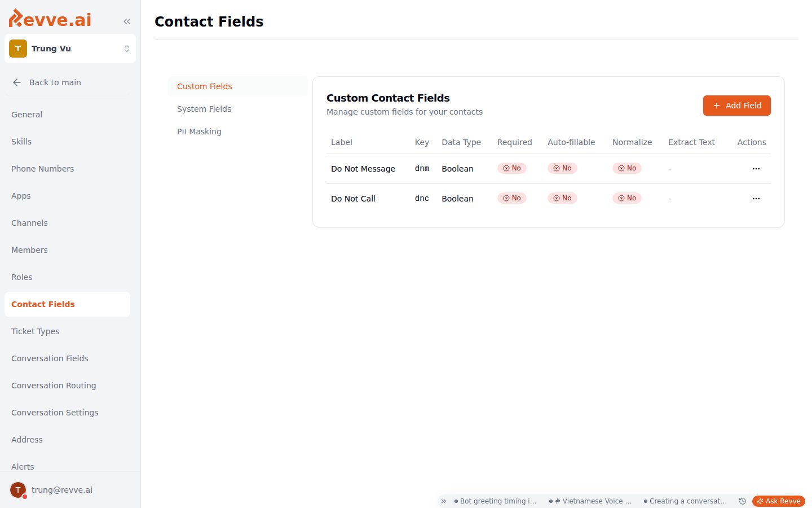Click the Extract Text column header
812x508 pixels.
pyautogui.click(x=691, y=142)
